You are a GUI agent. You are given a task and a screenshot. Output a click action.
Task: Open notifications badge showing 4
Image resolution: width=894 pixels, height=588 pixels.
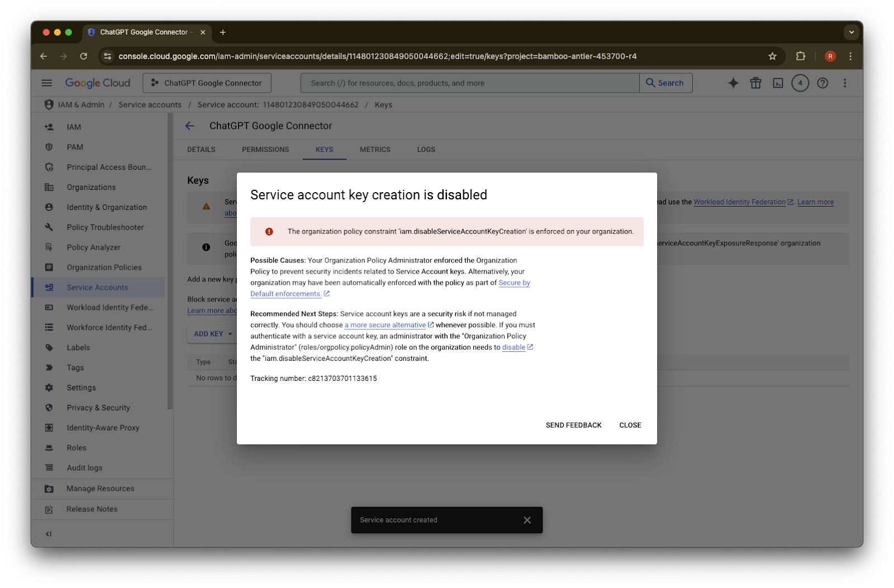point(800,83)
